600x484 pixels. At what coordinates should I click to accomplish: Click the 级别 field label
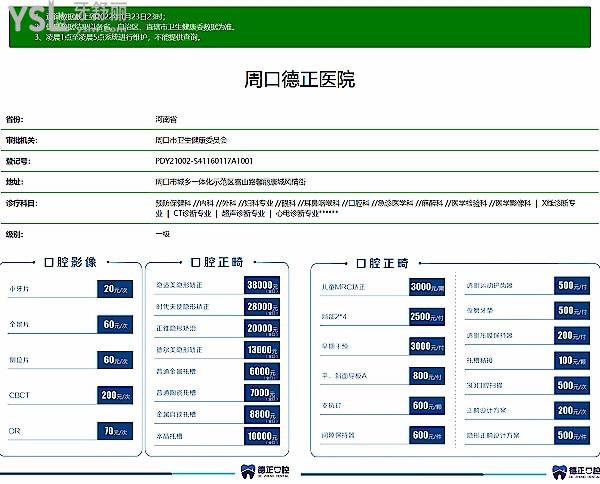[x=15, y=234]
